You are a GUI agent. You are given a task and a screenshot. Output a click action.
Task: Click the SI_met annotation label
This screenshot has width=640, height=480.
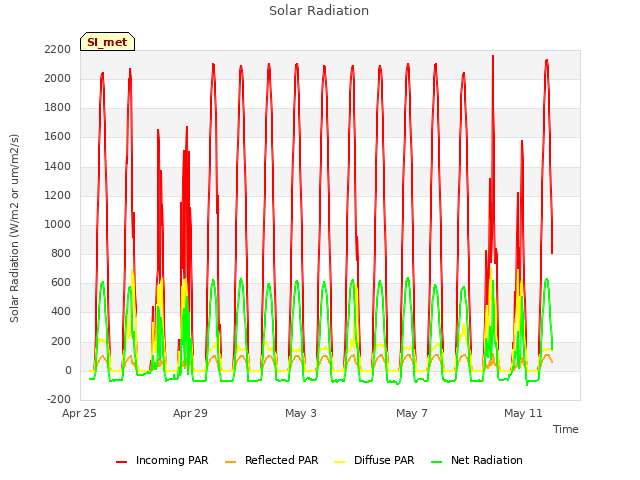pos(107,42)
